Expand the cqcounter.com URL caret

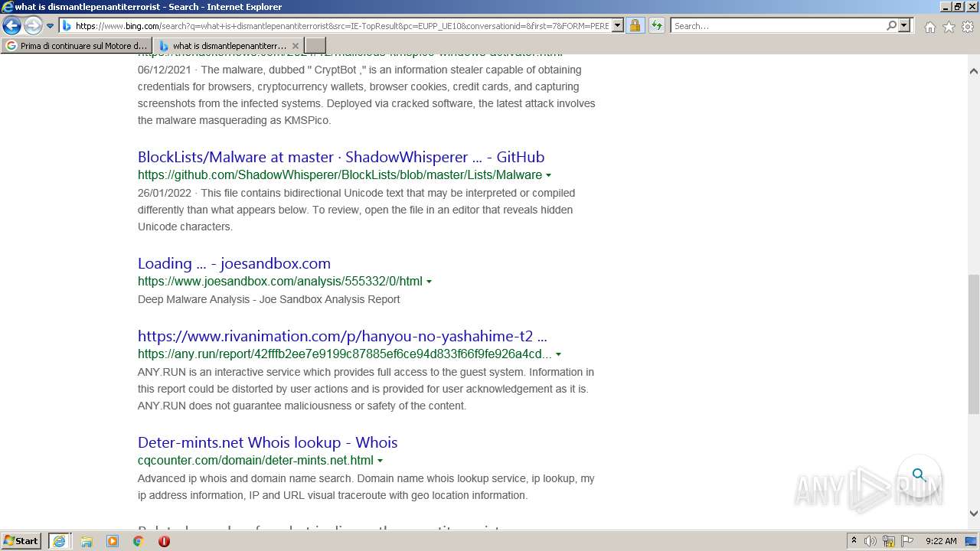pyautogui.click(x=380, y=461)
